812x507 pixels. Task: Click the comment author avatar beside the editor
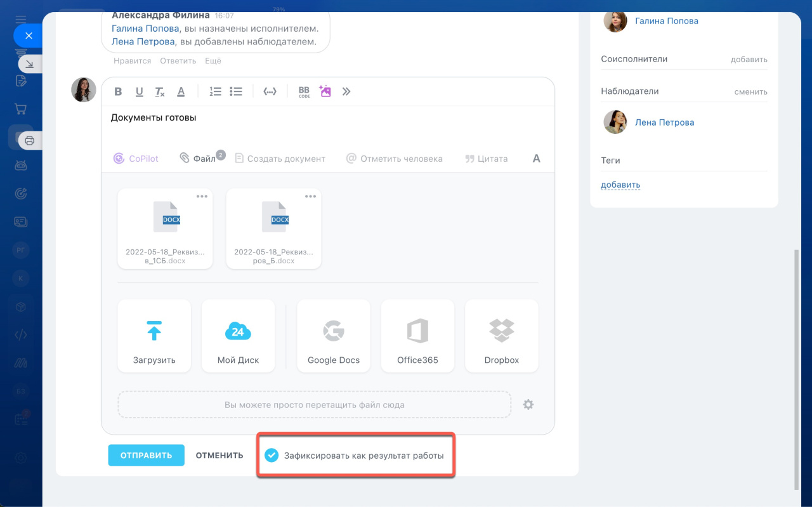(x=84, y=90)
